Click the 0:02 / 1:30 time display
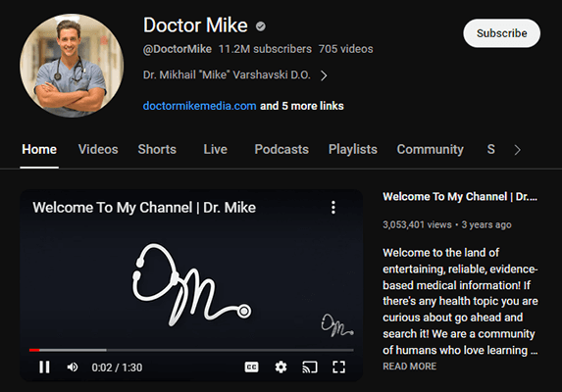562x392 pixels. click(117, 367)
